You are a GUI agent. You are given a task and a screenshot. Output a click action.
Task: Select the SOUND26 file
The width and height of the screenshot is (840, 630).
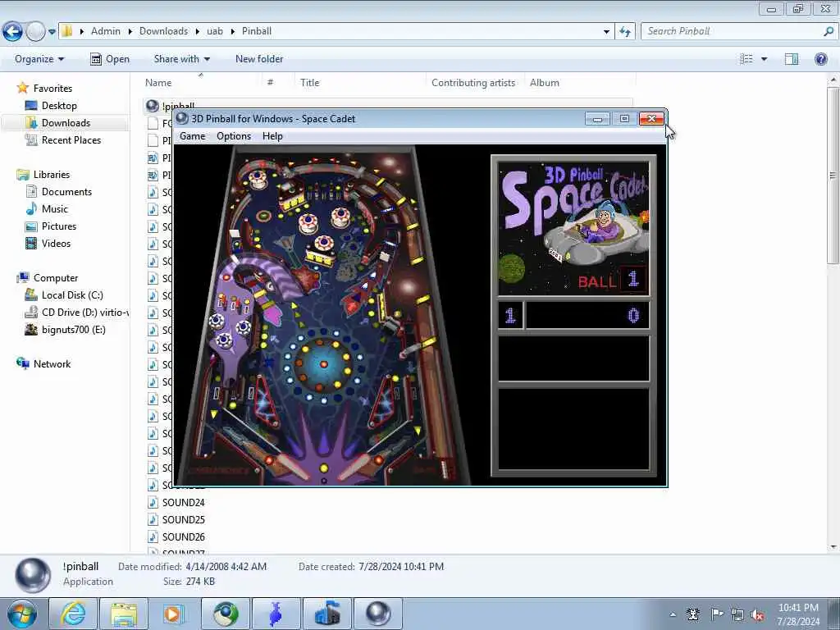click(x=183, y=536)
